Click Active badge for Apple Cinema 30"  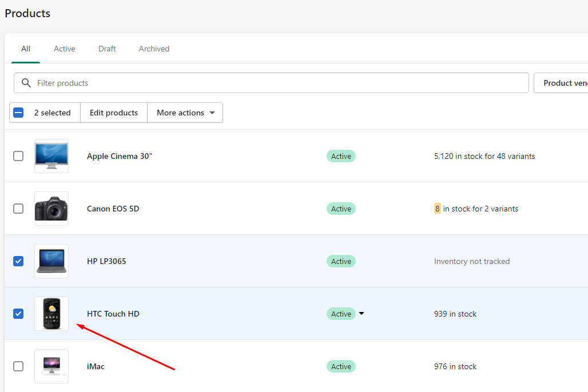point(341,156)
